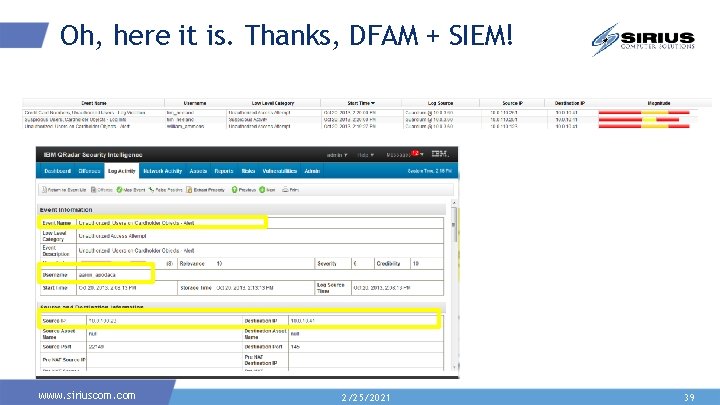This screenshot has height=405, width=720.
Task: Click the Suspicious Activity row magnitude bar
Action: (639, 119)
